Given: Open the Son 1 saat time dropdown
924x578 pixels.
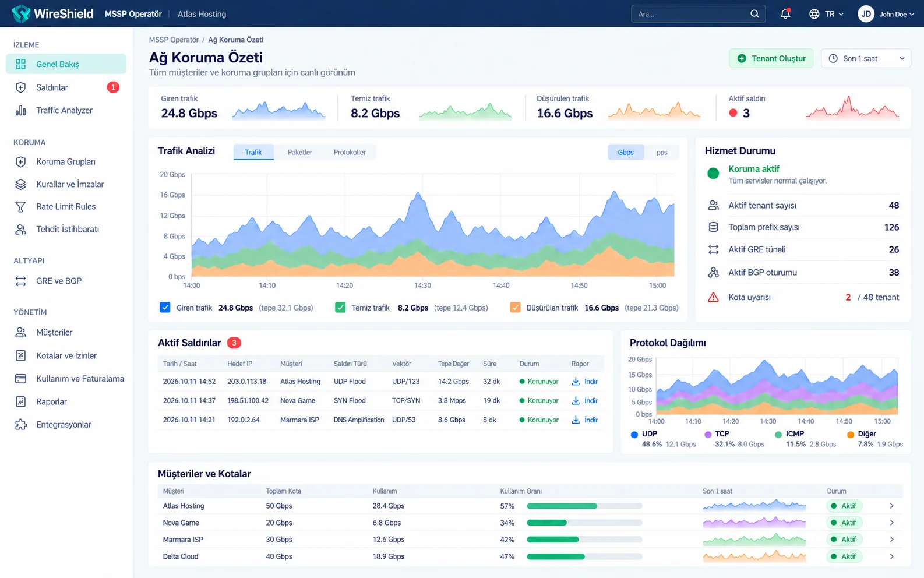Looking at the screenshot, I should [x=866, y=58].
